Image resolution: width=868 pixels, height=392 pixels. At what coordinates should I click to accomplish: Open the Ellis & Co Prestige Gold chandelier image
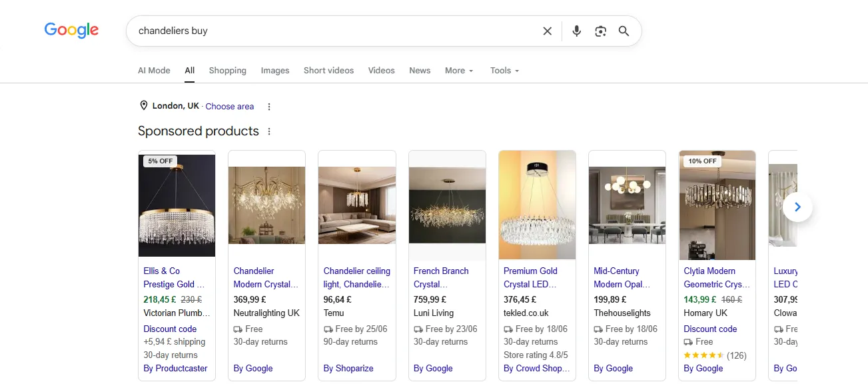coord(177,205)
